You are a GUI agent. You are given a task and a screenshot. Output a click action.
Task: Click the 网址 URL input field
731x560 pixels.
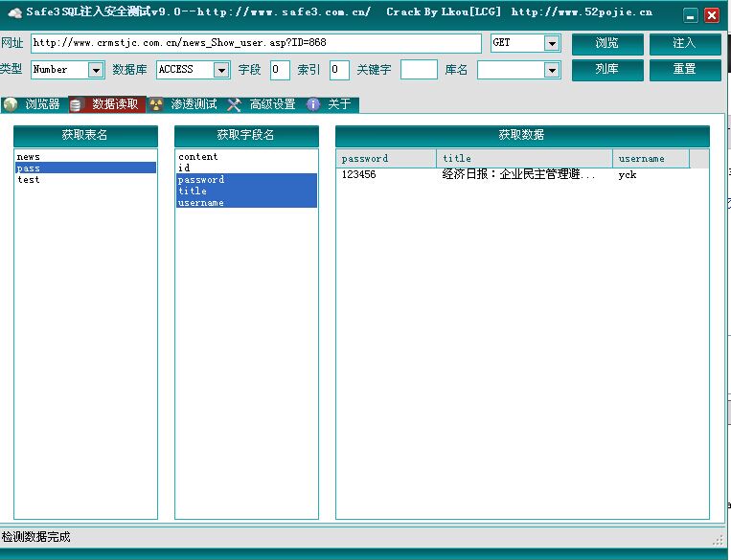coord(256,43)
